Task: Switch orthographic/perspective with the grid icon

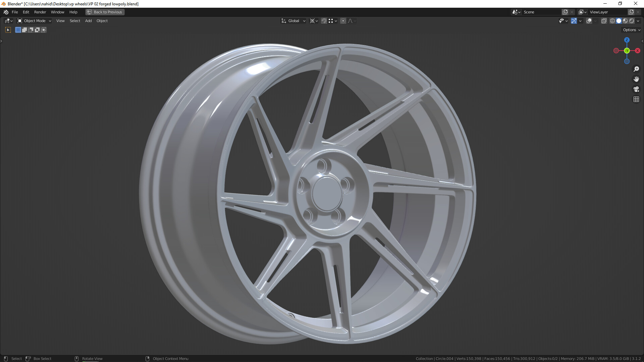Action: coord(636,99)
